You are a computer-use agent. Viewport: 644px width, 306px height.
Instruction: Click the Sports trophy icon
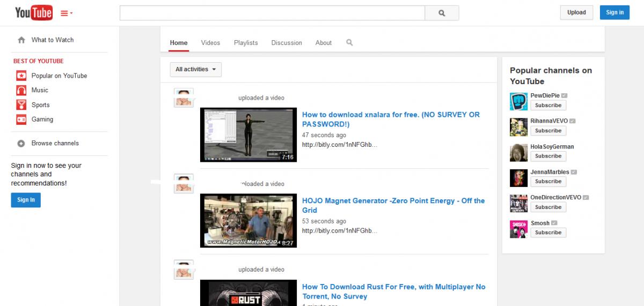(21, 105)
